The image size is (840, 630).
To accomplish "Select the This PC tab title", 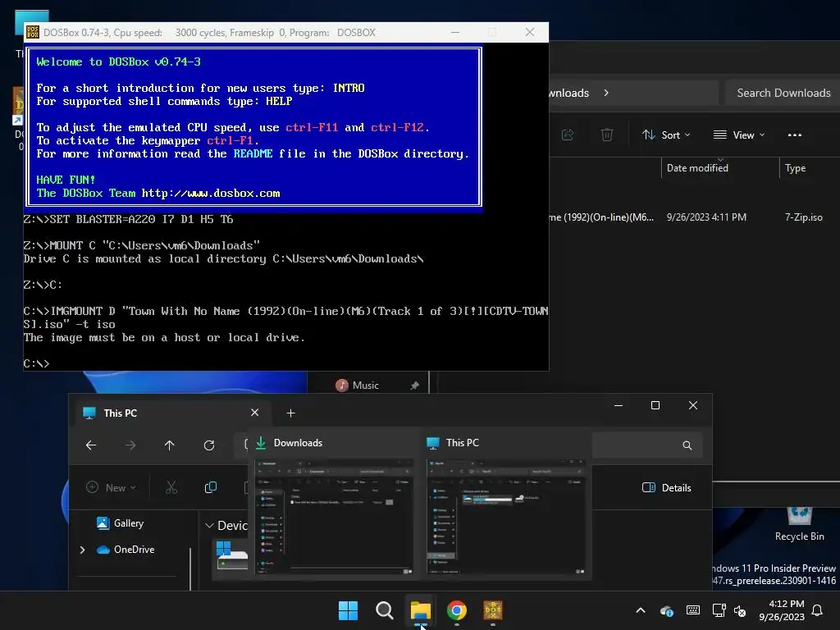I will (x=120, y=413).
